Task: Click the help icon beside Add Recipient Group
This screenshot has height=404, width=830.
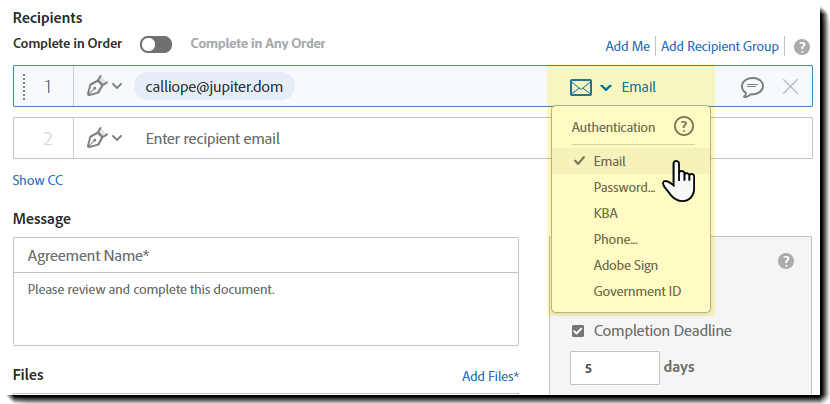Action: [801, 47]
